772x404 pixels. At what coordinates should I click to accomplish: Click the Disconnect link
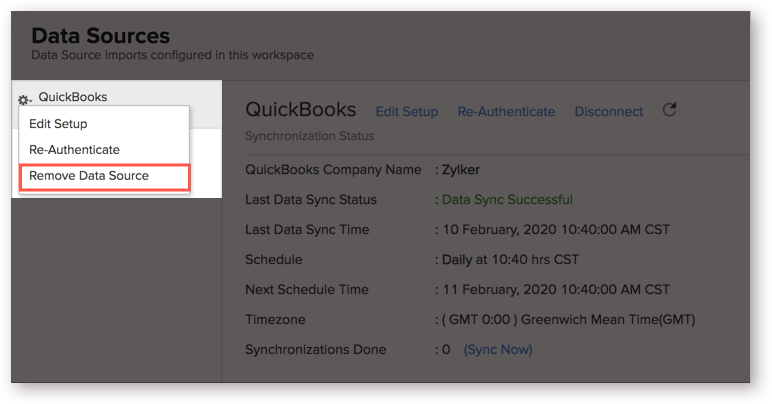tap(609, 112)
